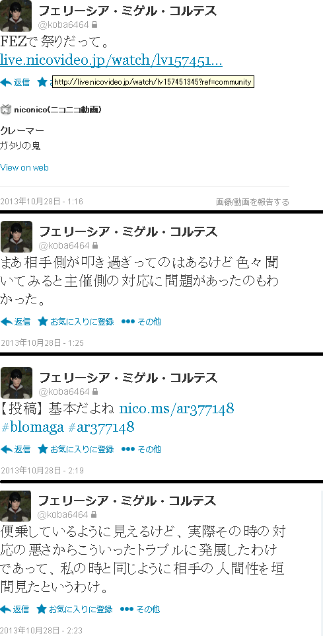This screenshot has height=644, width=323.
Task: Open the timestamp 2013年10月28日 - 2:23
Action: point(42,631)
